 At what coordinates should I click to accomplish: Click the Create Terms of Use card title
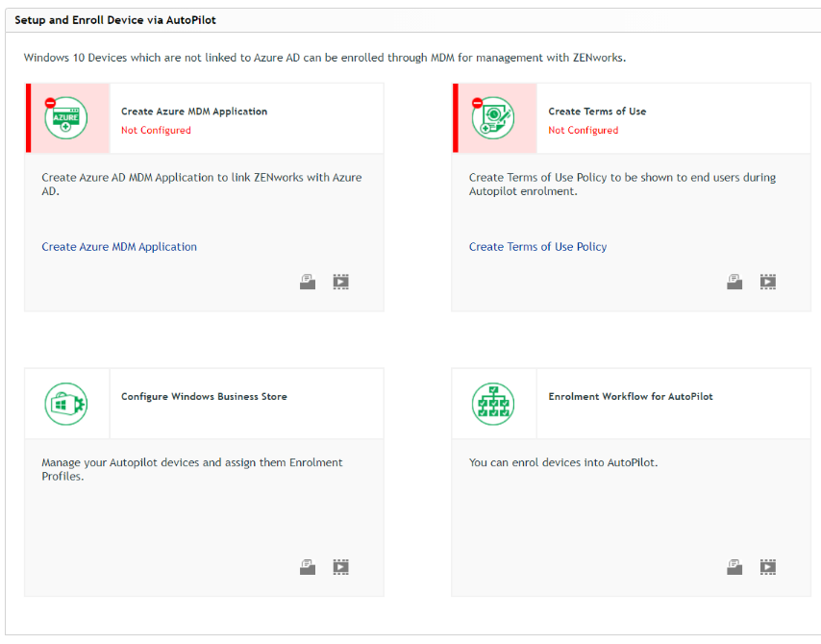pyautogui.click(x=597, y=111)
